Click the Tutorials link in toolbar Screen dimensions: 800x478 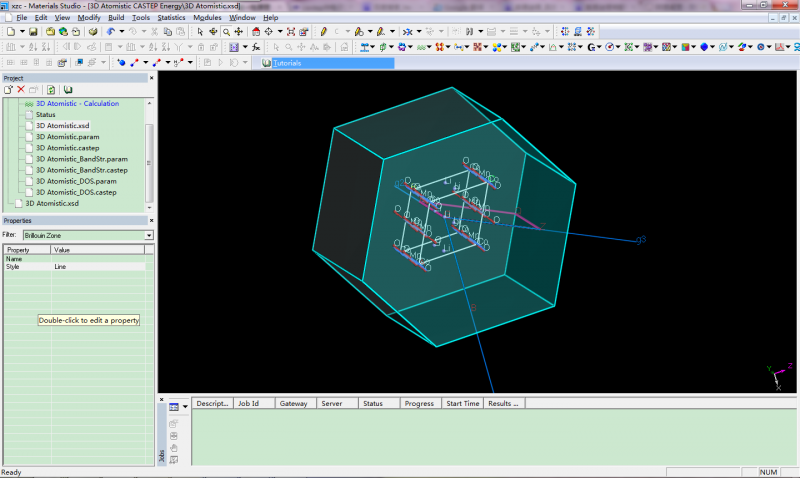click(x=287, y=63)
